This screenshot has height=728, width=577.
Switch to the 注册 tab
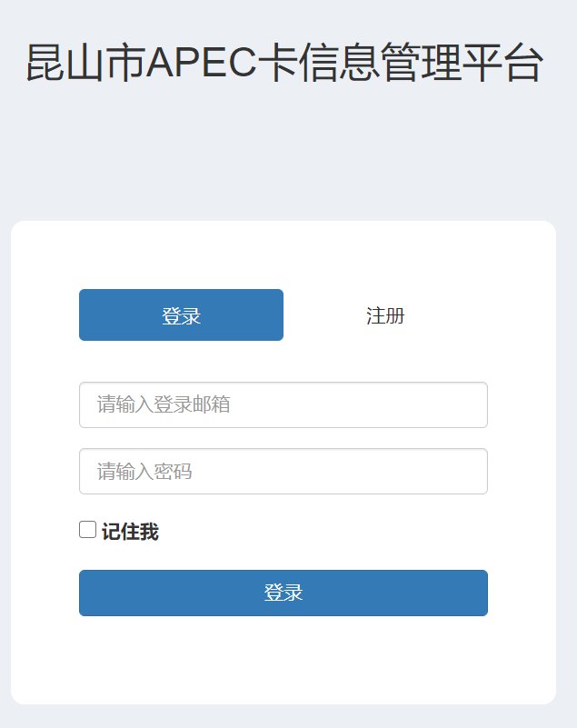pyautogui.click(x=385, y=315)
